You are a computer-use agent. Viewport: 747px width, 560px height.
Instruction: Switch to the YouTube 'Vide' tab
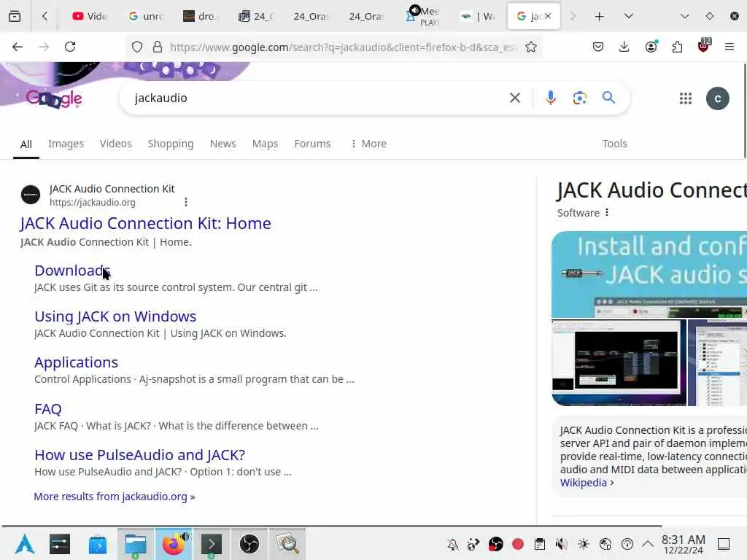coord(90,16)
